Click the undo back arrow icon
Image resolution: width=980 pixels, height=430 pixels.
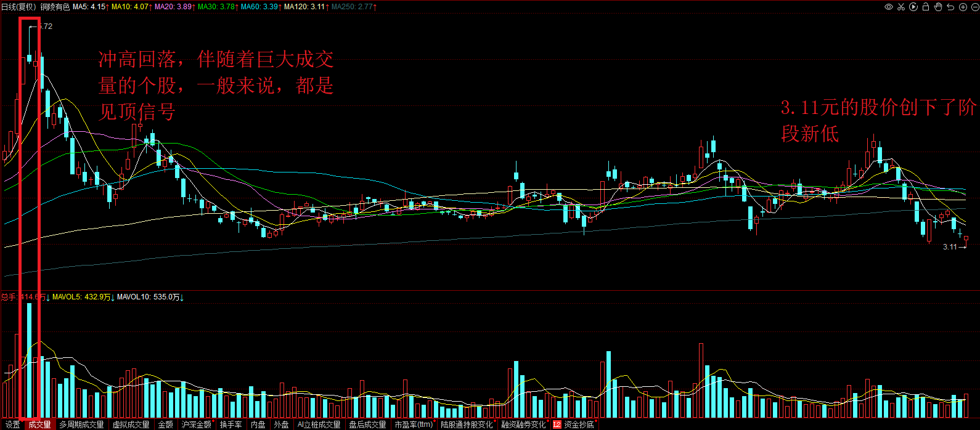(x=950, y=7)
